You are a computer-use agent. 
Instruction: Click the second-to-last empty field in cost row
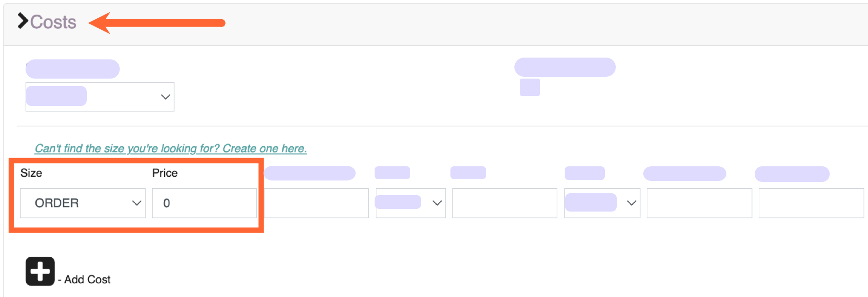point(699,203)
